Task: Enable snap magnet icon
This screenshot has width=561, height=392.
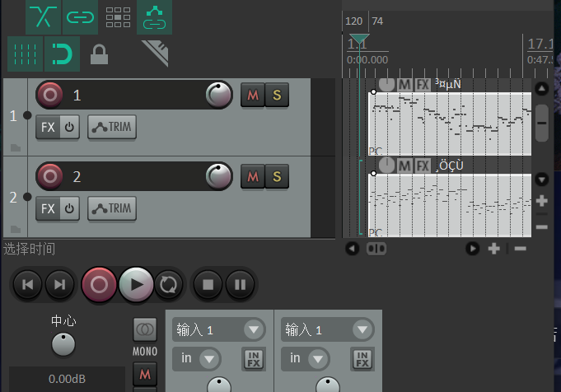Action: tap(62, 54)
